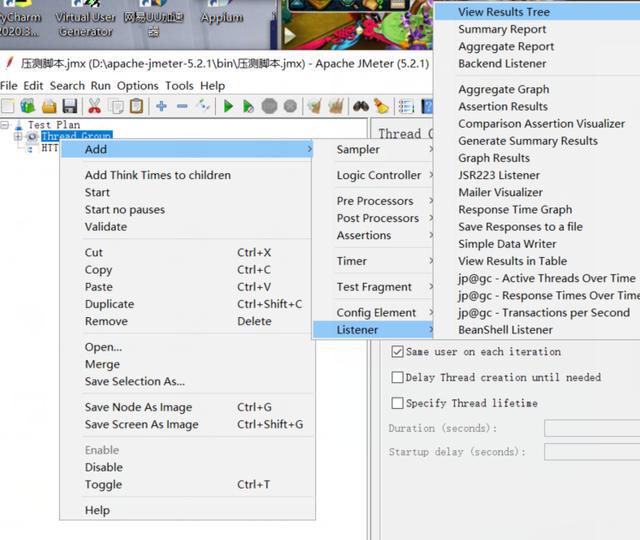Click Add Think Times to children

pos(187,176)
